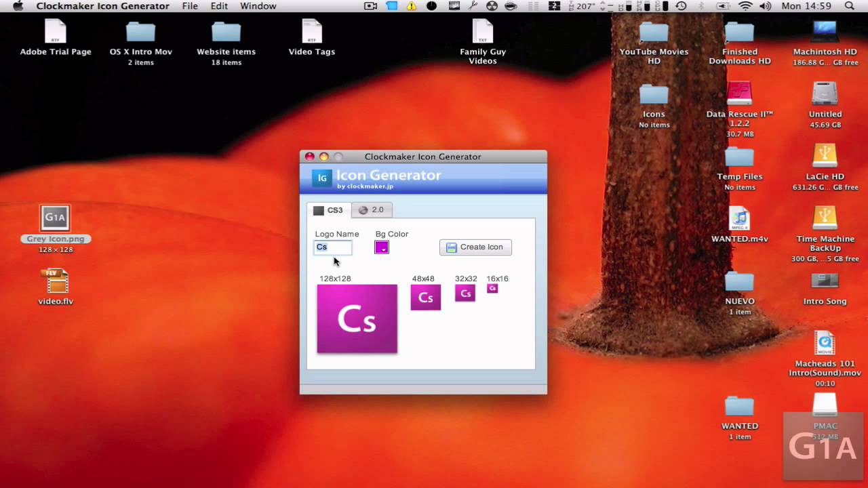The image size is (868, 488).
Task: Click the Create Icon button
Action: pos(475,247)
